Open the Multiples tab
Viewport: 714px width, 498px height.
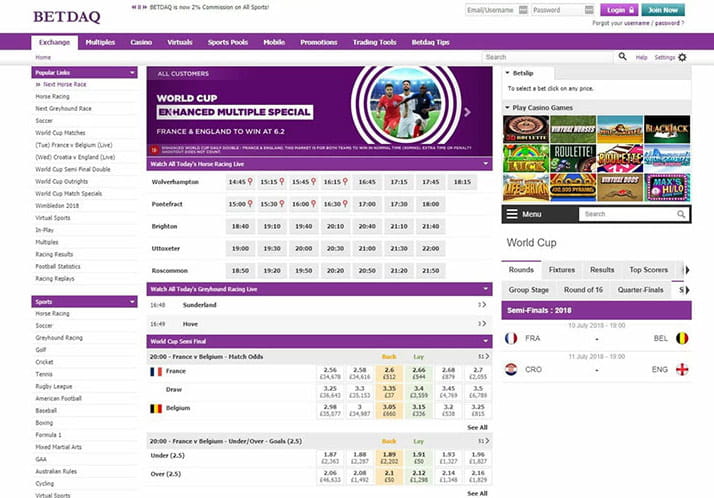pyautogui.click(x=100, y=42)
